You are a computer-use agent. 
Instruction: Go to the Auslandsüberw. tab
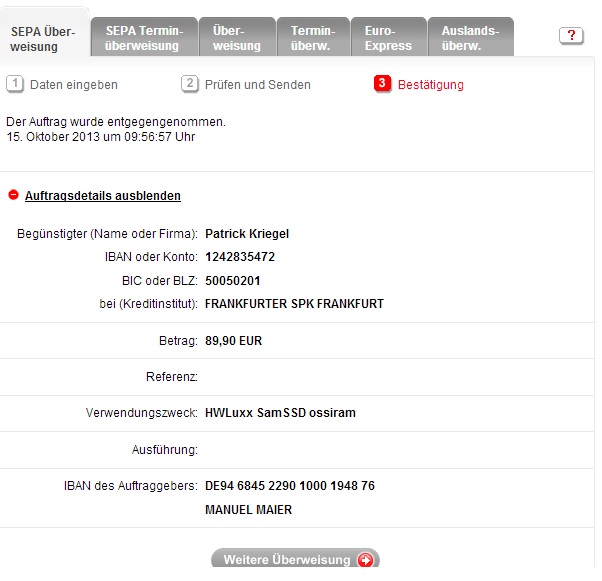click(470, 38)
